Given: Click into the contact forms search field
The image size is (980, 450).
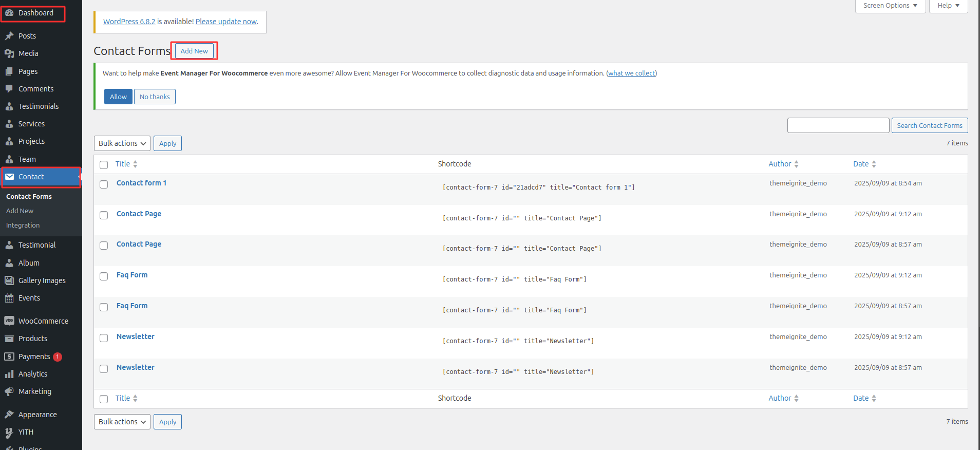Looking at the screenshot, I should (838, 125).
